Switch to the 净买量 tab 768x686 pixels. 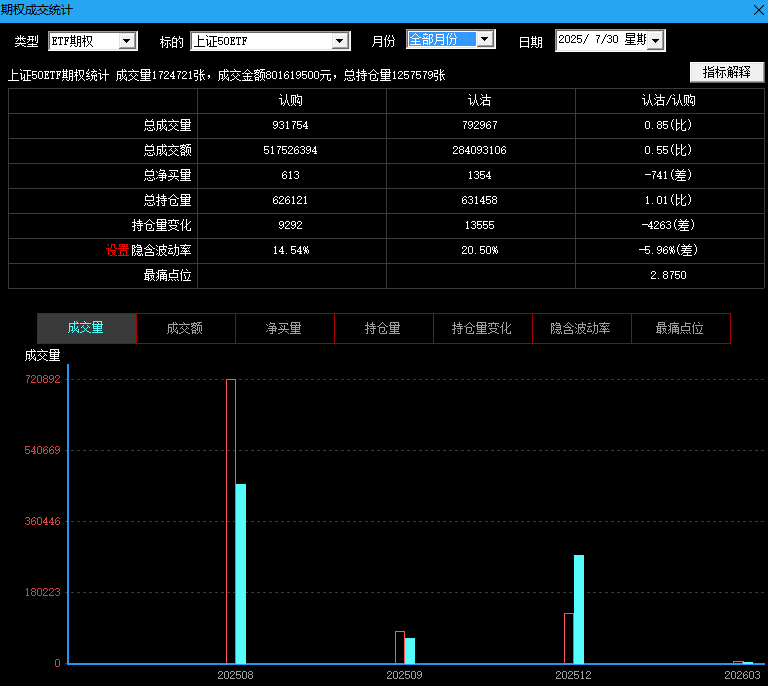(285, 328)
